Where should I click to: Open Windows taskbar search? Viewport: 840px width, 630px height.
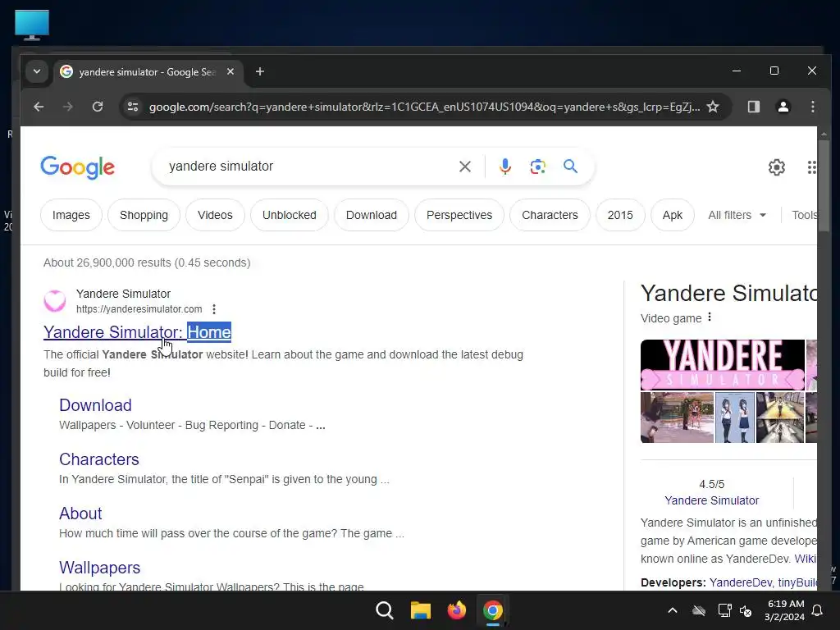coord(385,610)
